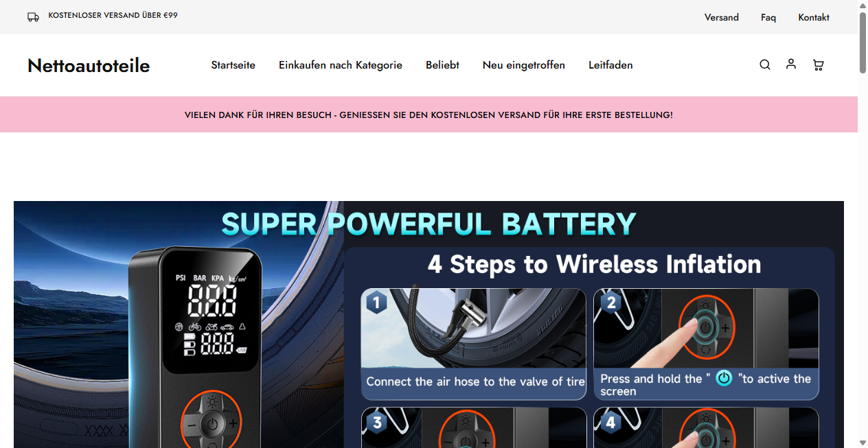Open the Leitfaden menu item

pyautogui.click(x=610, y=65)
